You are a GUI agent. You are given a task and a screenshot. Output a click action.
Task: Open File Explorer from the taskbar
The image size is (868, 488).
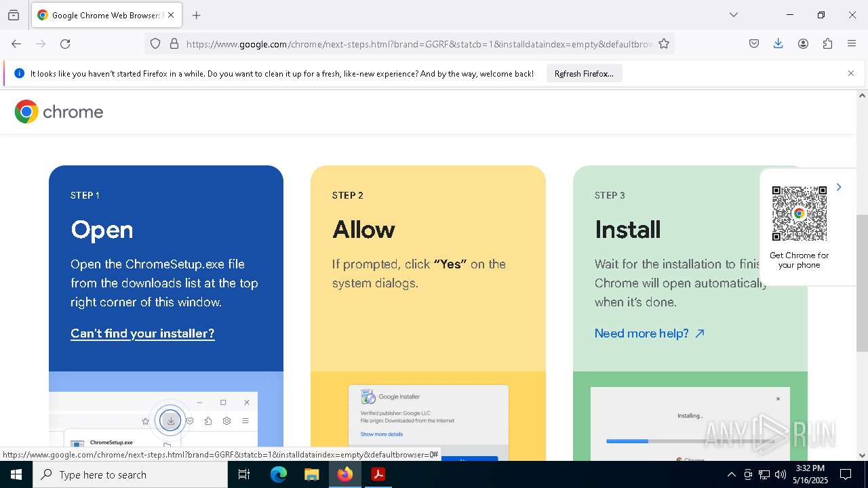(312, 474)
